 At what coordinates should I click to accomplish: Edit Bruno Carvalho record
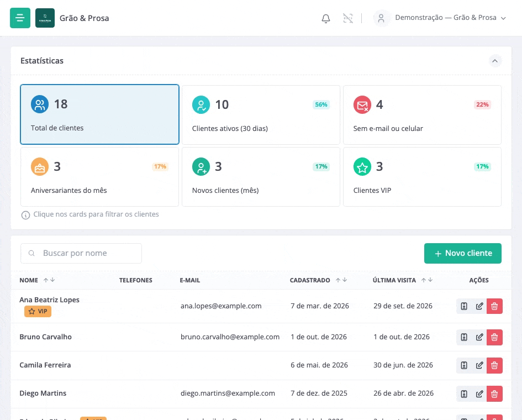point(479,337)
